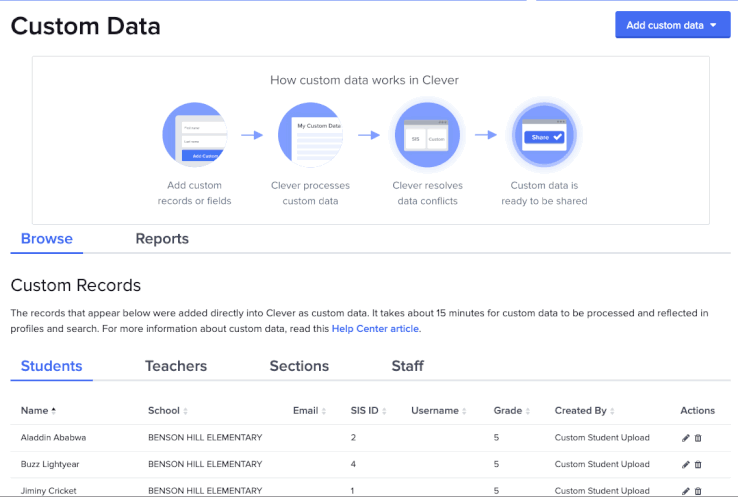Switch to the Reports tab

162,239
